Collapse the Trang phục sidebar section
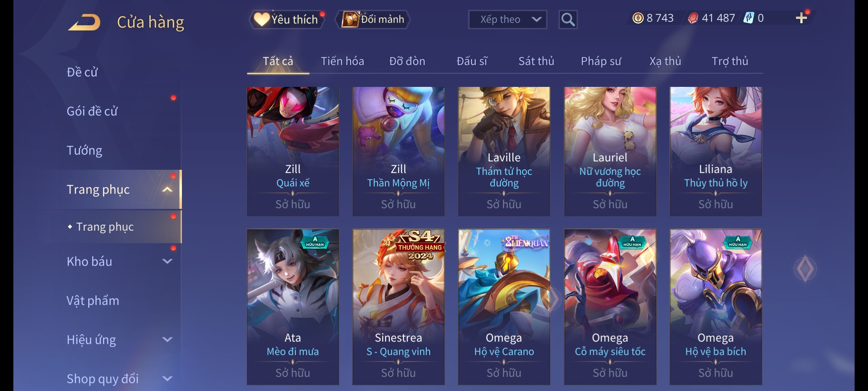Image resolution: width=868 pixels, height=391 pixels. pyautogui.click(x=167, y=189)
